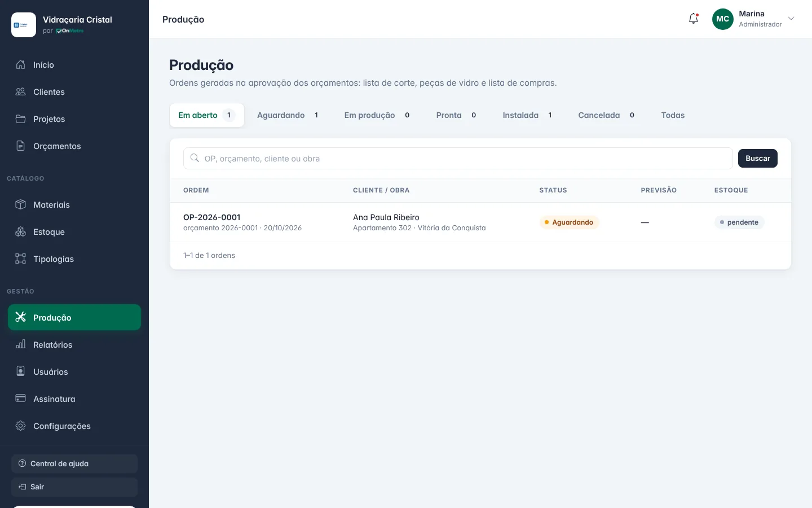Screen dimensions: 812x508
Task: Click the help circle icon
Action: (x=23, y=463)
